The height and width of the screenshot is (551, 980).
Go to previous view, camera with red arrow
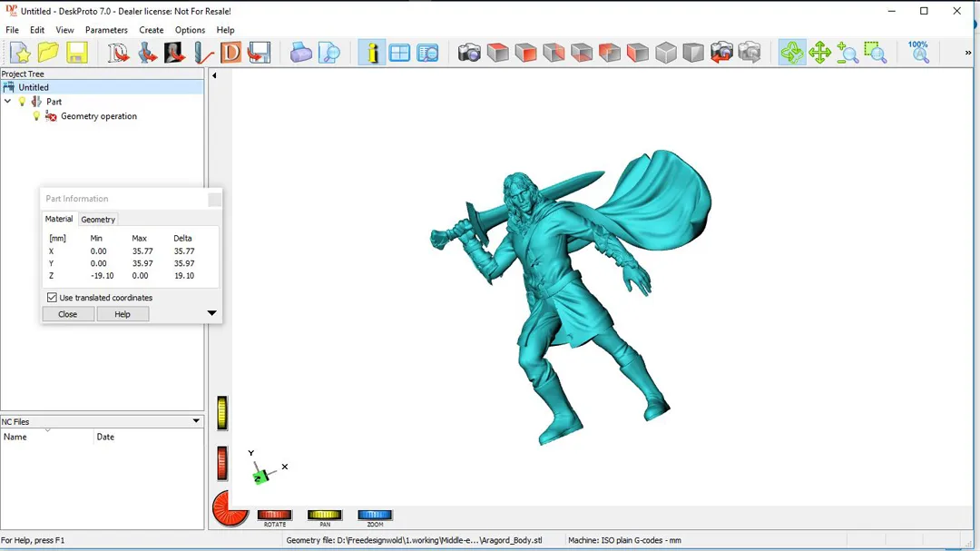click(722, 53)
